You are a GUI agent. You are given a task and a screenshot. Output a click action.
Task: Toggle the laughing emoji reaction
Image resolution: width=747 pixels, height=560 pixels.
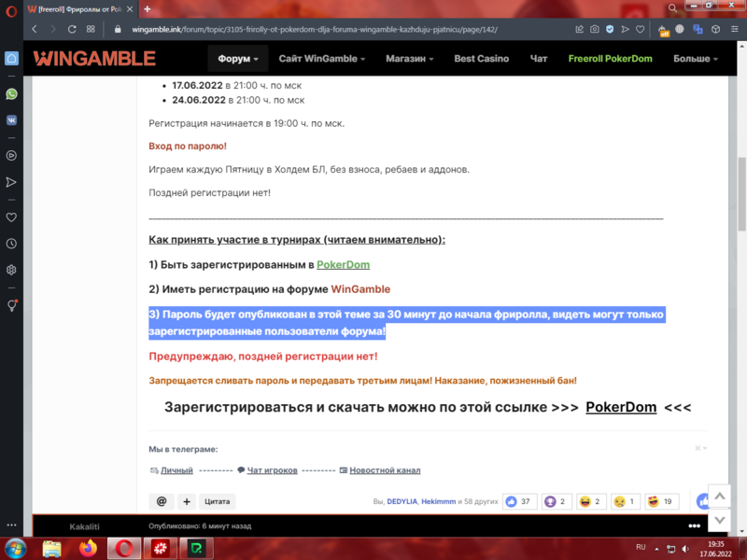(591, 501)
